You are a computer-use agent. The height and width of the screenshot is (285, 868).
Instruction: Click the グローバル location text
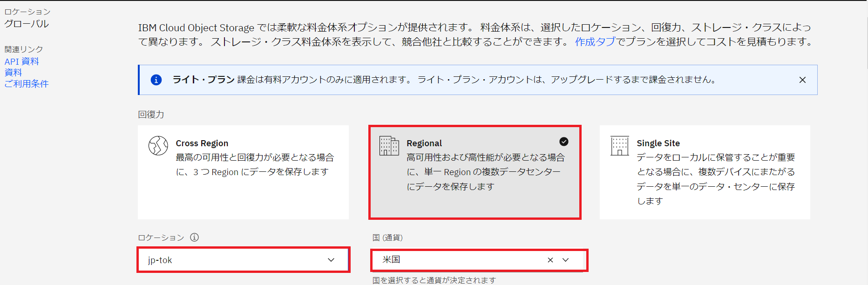27,24
